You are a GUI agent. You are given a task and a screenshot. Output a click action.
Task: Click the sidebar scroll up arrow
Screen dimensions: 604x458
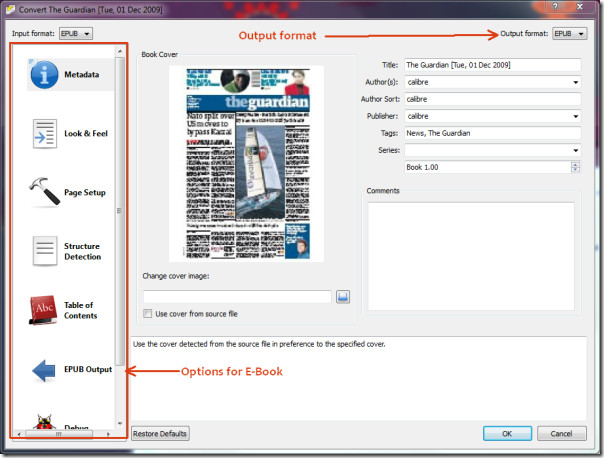[120, 51]
